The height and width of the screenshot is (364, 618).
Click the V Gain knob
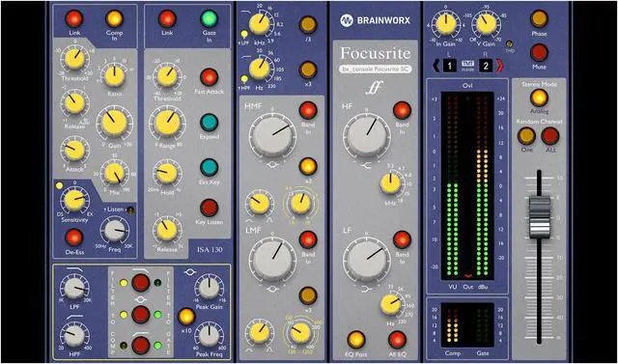[487, 23]
